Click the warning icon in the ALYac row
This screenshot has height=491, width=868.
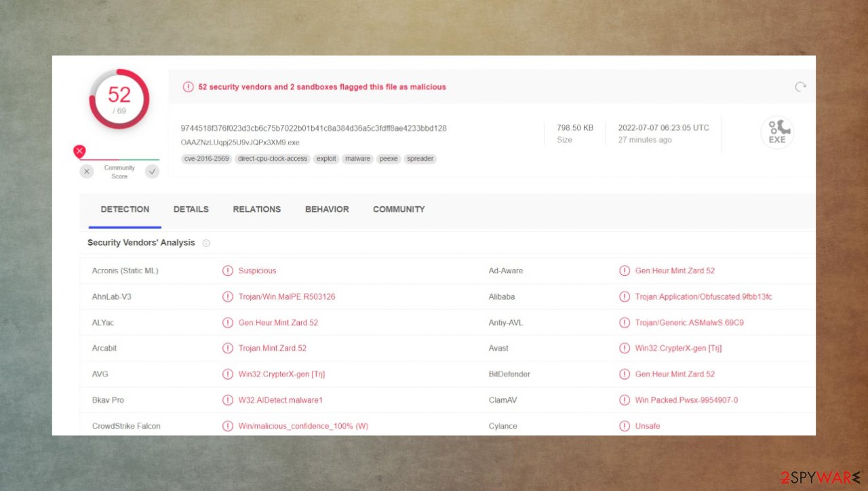tap(228, 322)
